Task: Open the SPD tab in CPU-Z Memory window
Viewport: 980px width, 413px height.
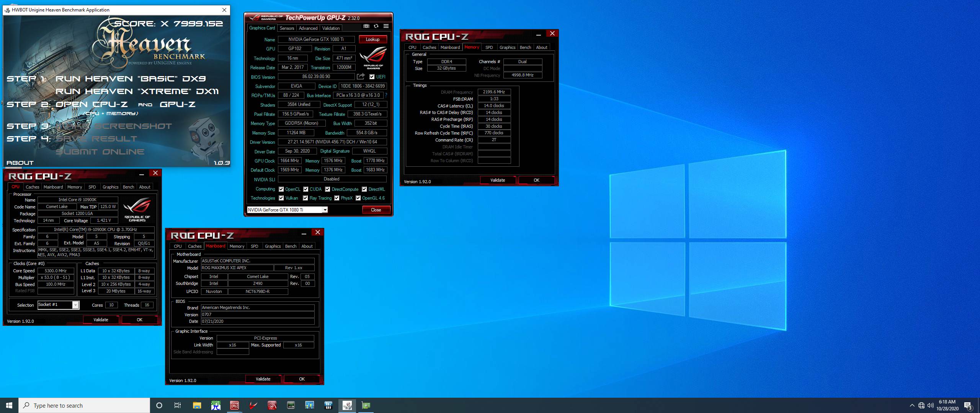Action: (489, 47)
